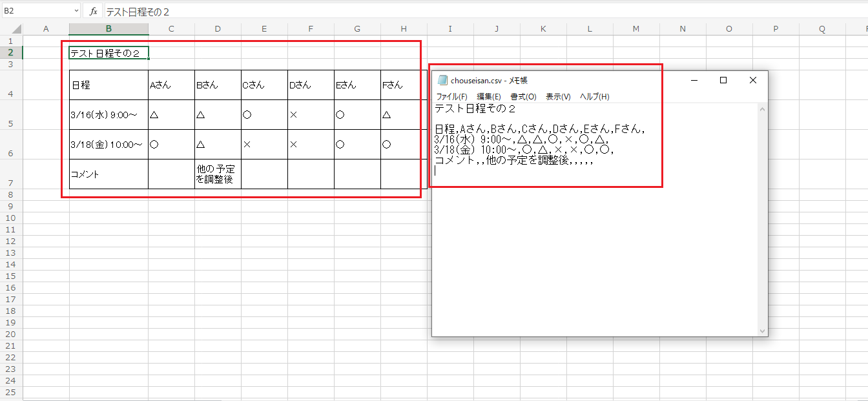Select column D header
This screenshot has width=868, height=401.
[218, 29]
